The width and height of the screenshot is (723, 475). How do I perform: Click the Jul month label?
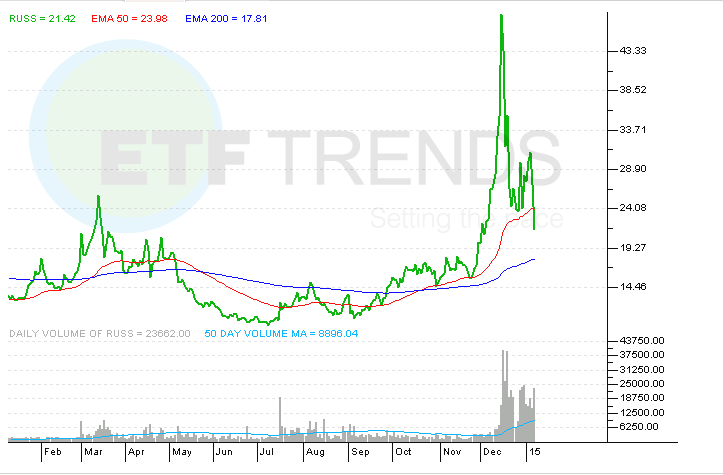(267, 452)
